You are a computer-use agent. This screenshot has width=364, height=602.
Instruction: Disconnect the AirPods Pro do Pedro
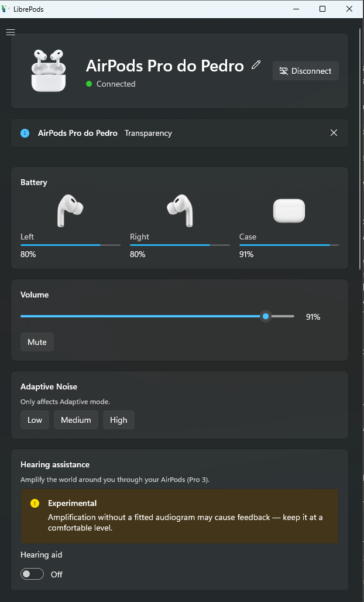click(x=305, y=71)
